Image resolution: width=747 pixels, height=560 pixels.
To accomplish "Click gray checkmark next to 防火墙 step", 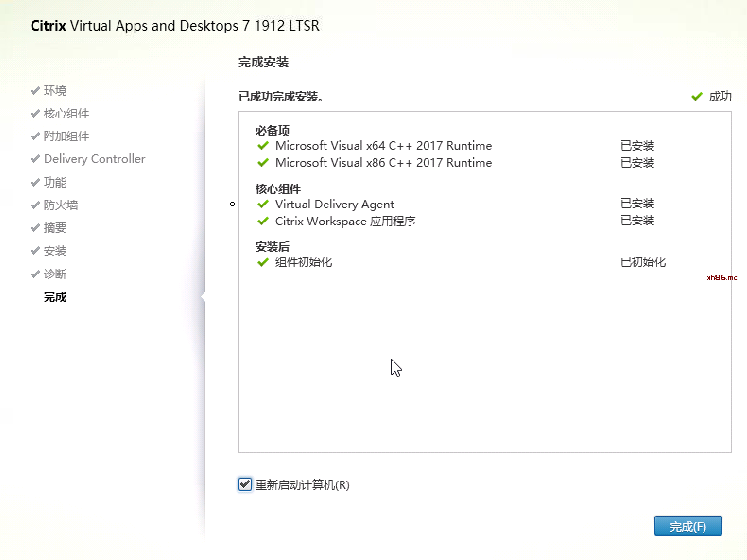I will tap(35, 205).
